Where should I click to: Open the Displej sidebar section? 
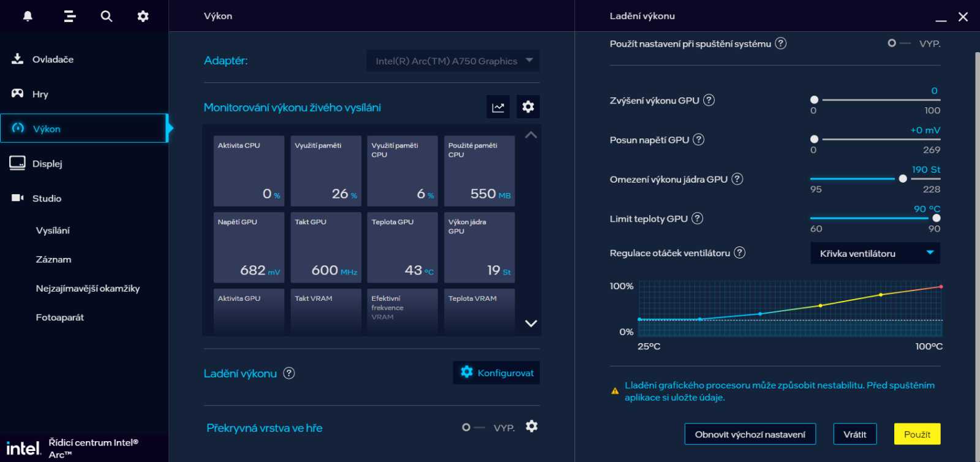pyautogui.click(x=47, y=164)
